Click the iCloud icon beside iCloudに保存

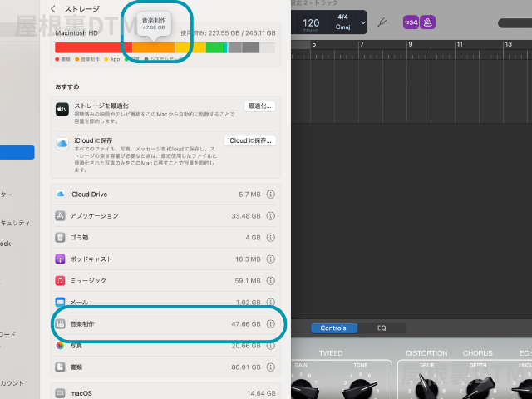click(62, 144)
